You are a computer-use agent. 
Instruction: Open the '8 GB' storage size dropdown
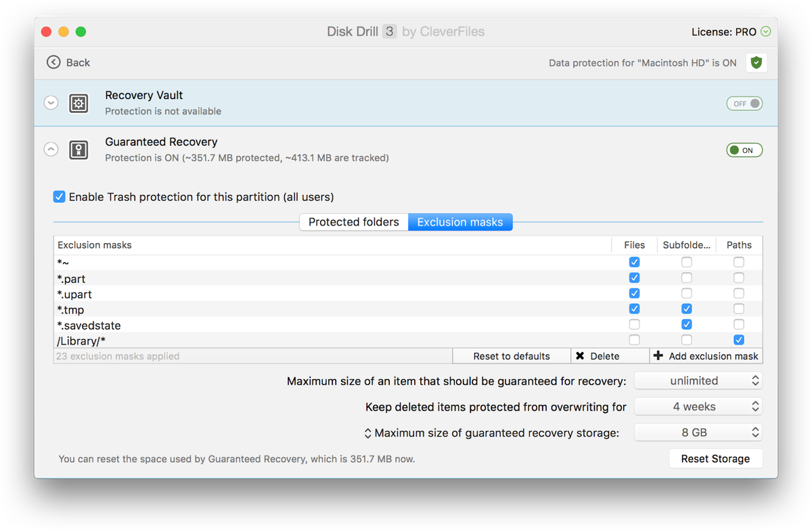698,433
